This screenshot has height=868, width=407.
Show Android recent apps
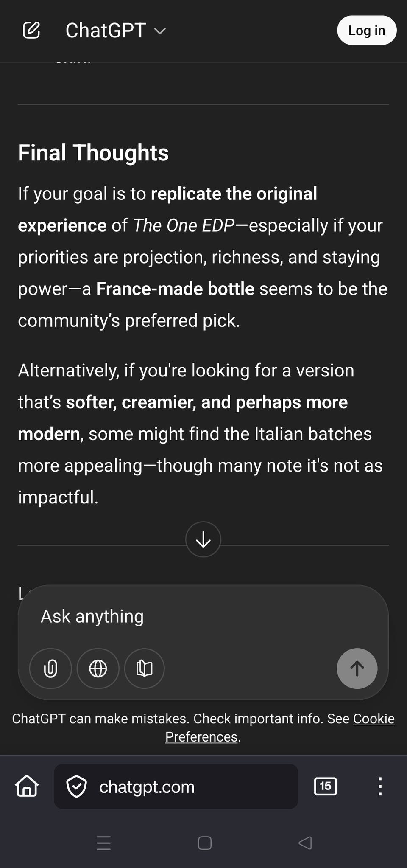tap(104, 843)
